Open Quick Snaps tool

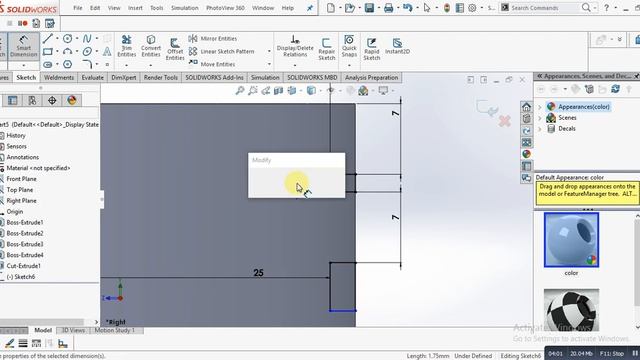[349, 46]
